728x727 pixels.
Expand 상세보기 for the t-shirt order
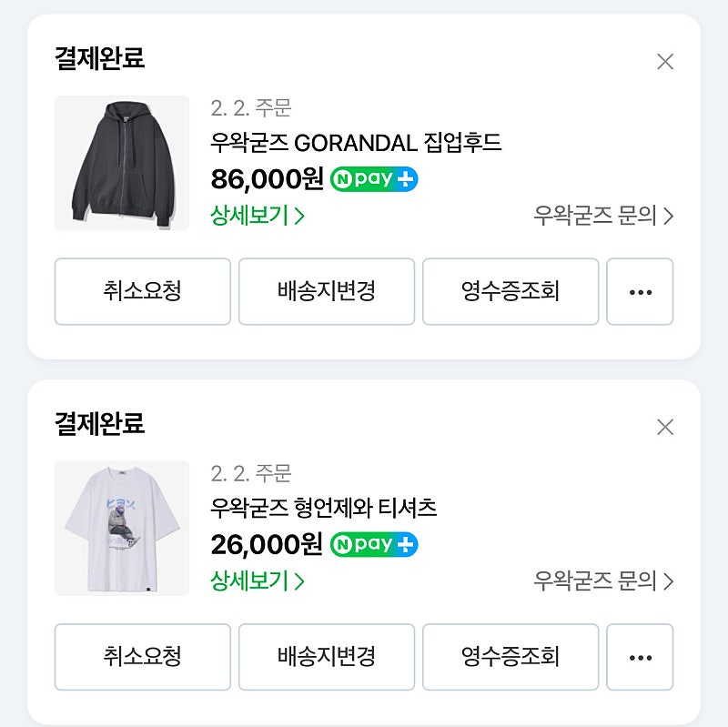pos(258,581)
